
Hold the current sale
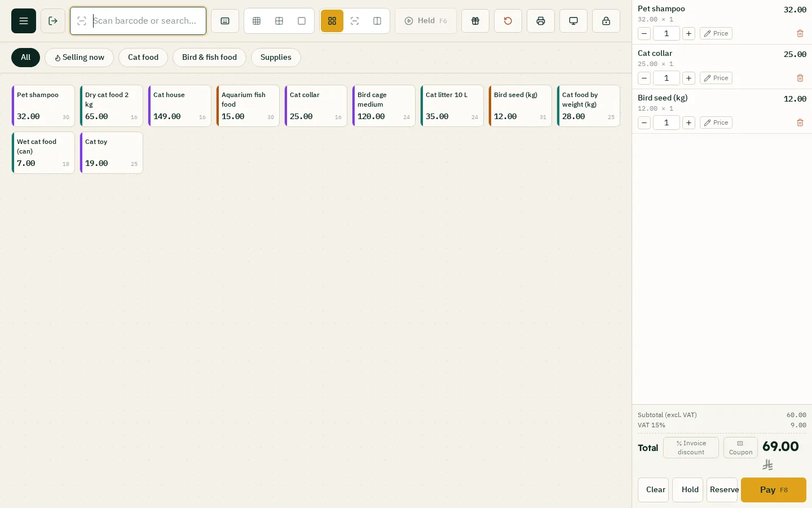click(688, 490)
